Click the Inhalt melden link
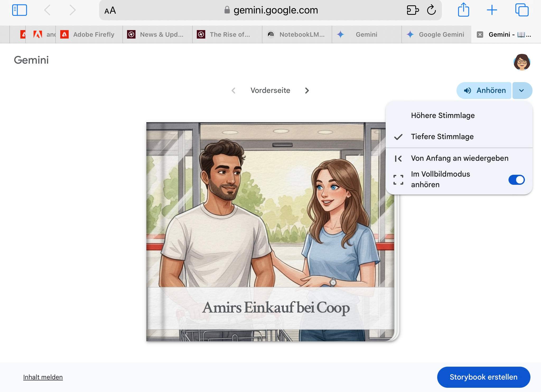Viewport: 541px width, 392px height. [43, 377]
